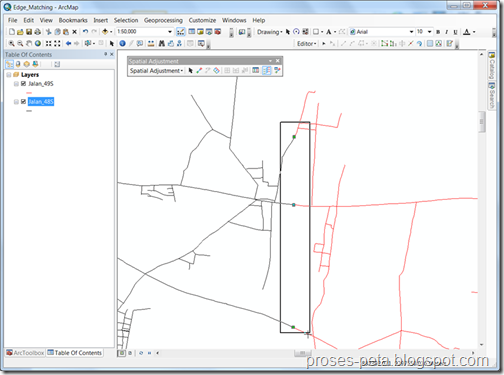Select the Zoom In tool
This screenshot has width=504, height=375.
[x=11, y=43]
